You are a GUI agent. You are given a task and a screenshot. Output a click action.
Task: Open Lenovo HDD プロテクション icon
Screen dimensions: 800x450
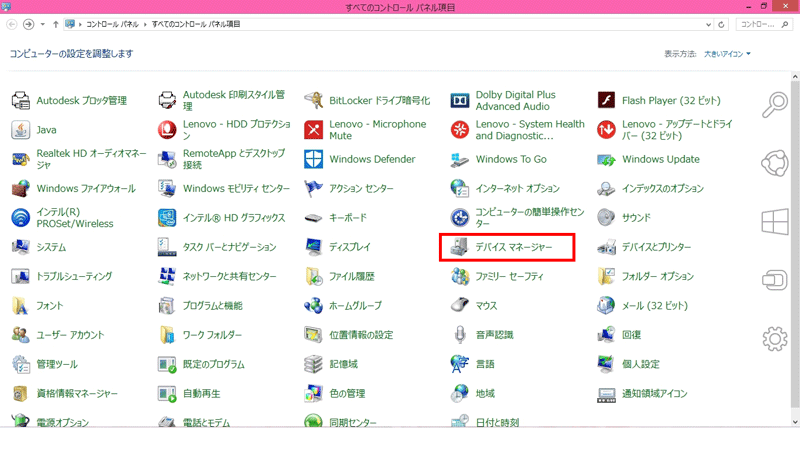167,130
